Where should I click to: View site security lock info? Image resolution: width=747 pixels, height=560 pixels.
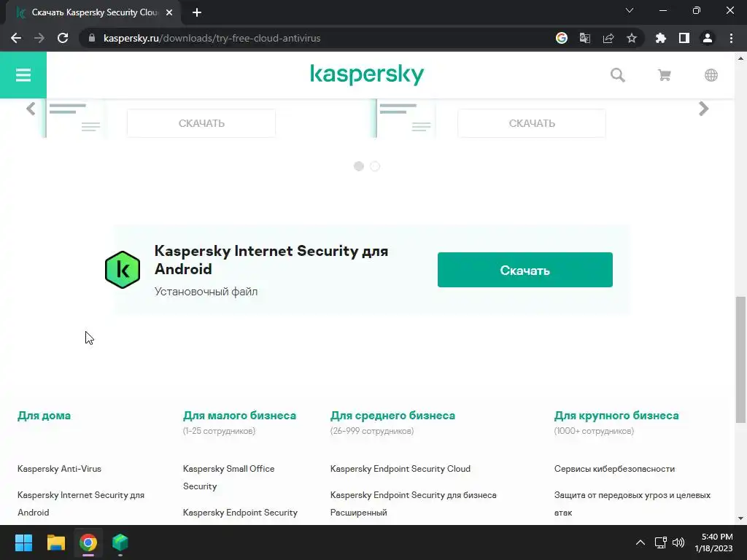[92, 38]
